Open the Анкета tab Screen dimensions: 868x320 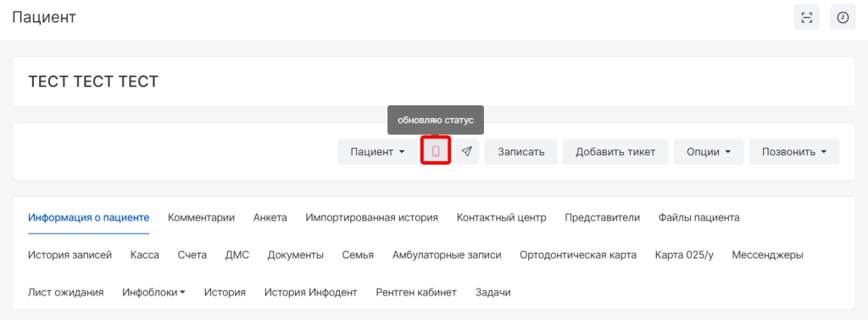270,217
